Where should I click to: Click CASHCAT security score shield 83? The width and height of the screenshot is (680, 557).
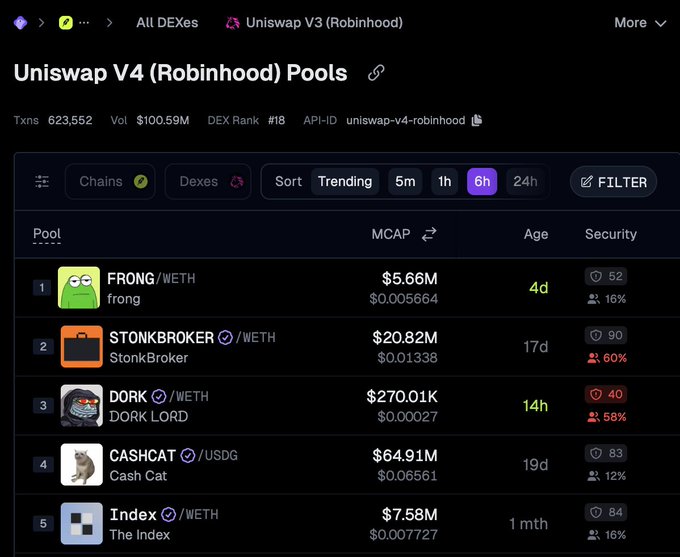pos(606,453)
